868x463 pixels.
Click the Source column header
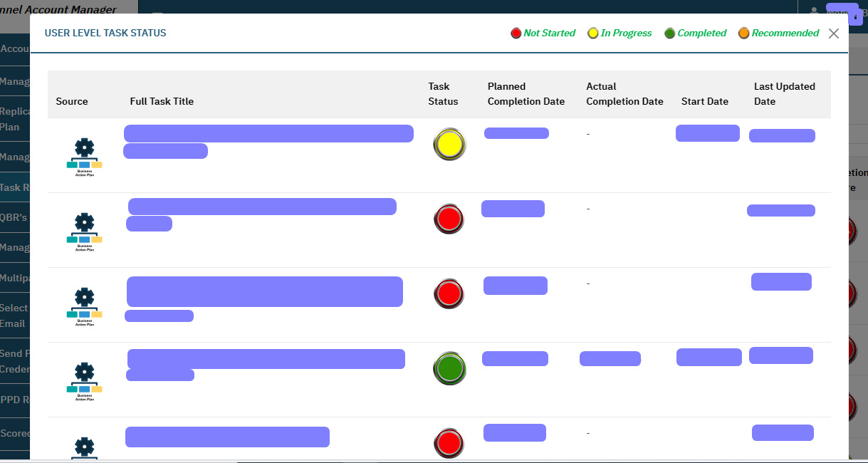click(x=72, y=101)
